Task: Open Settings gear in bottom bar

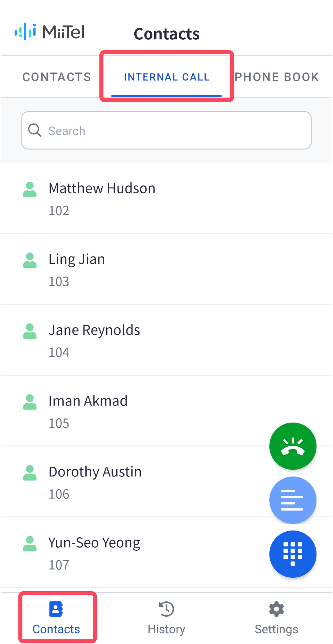Action: click(276, 618)
